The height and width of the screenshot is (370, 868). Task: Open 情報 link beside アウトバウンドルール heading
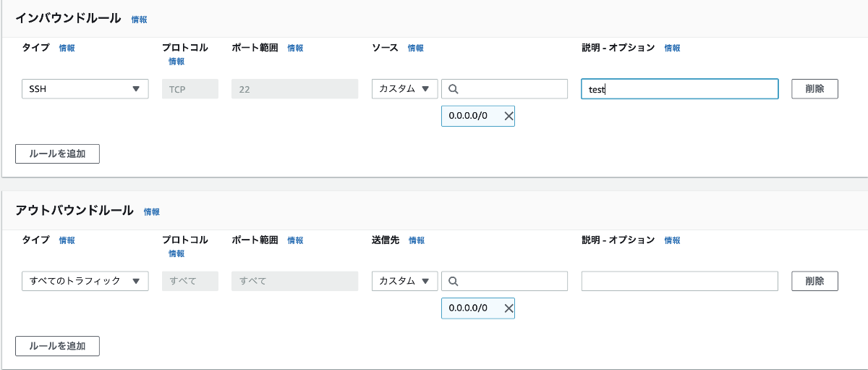[151, 211]
